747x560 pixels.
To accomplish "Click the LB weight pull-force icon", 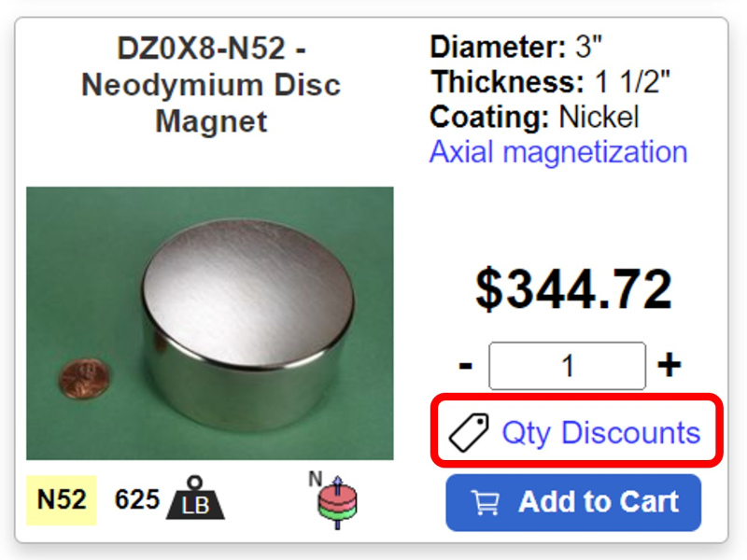I will [x=194, y=499].
